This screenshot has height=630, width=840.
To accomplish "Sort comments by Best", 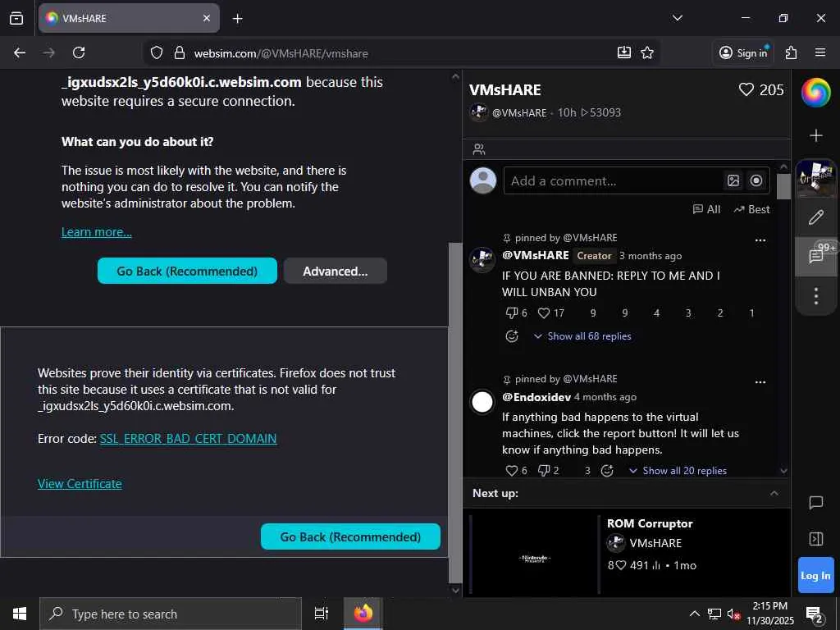I will (x=751, y=209).
